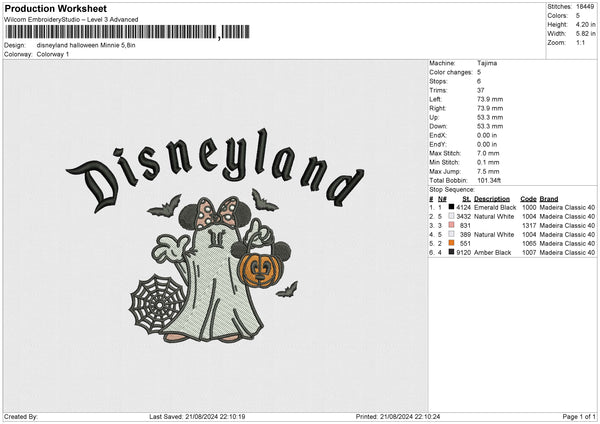The height and width of the screenshot is (424, 600).
Task: Click the design name 'disneyland halloween Minnie 5,8in'
Action: [x=86, y=45]
